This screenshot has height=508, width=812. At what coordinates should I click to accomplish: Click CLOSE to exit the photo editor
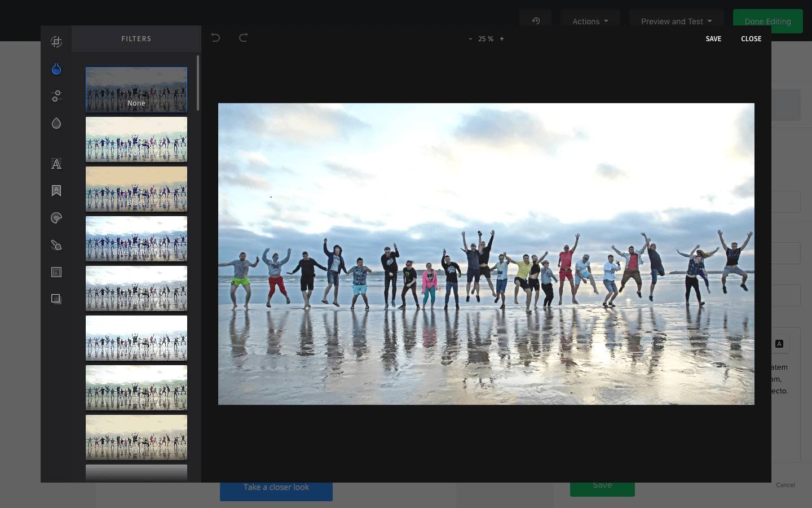point(751,39)
